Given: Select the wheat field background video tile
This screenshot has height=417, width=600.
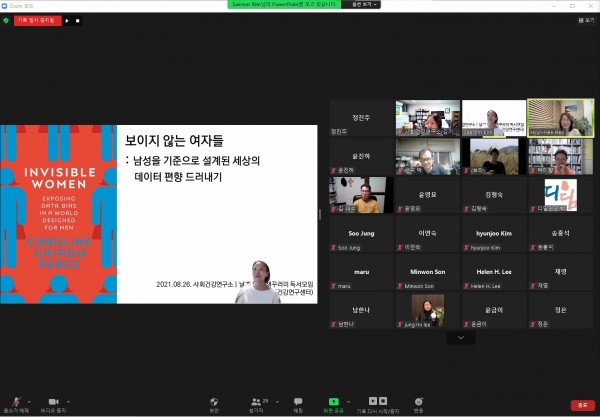Looking at the screenshot, I should [x=494, y=157].
